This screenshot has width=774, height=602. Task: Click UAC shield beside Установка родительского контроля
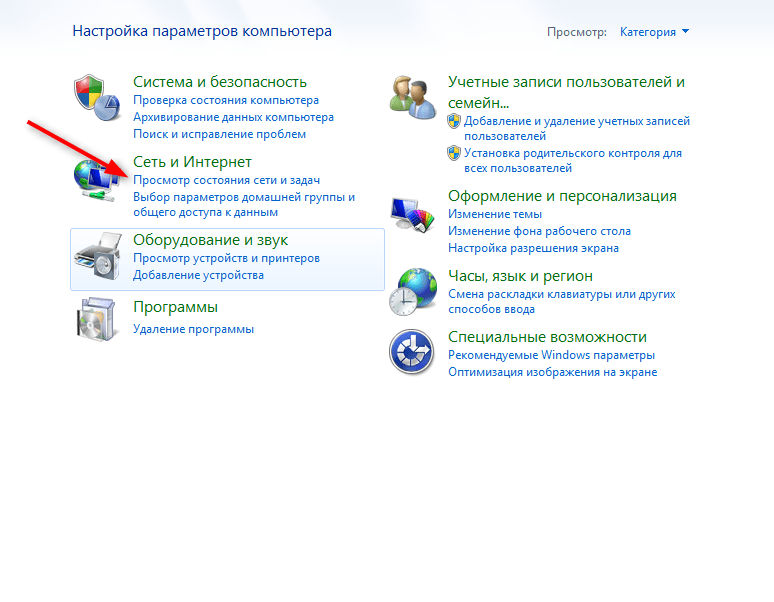(x=454, y=153)
